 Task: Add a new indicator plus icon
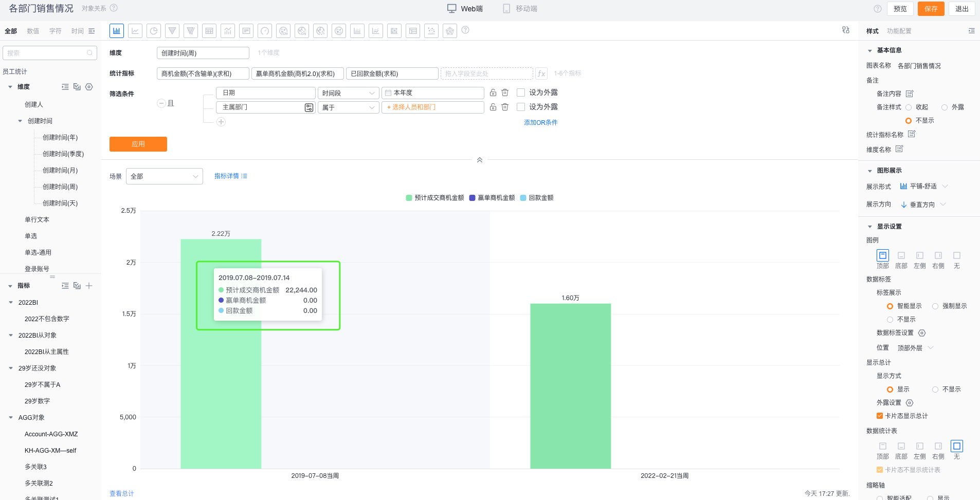(x=89, y=286)
